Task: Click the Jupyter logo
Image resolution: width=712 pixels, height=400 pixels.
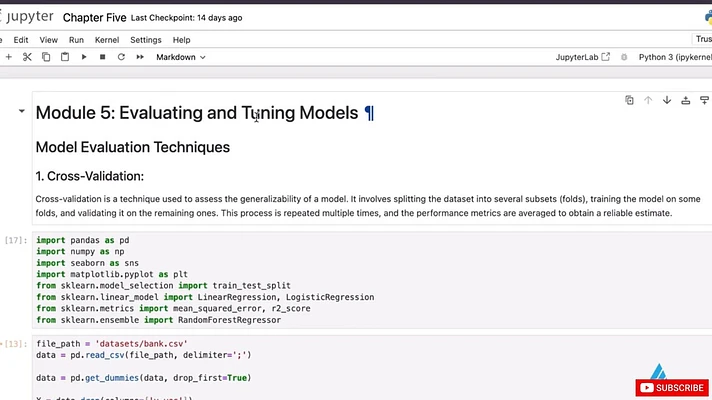Action: pos(27,17)
